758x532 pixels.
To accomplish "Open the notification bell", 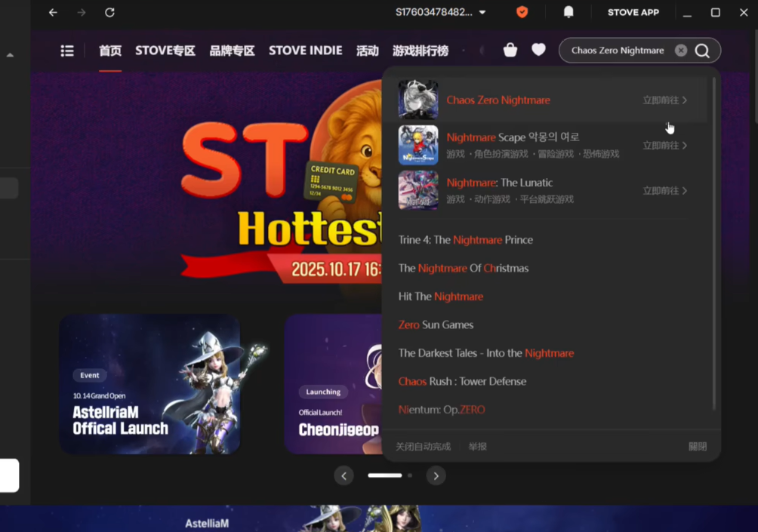I will pos(568,12).
